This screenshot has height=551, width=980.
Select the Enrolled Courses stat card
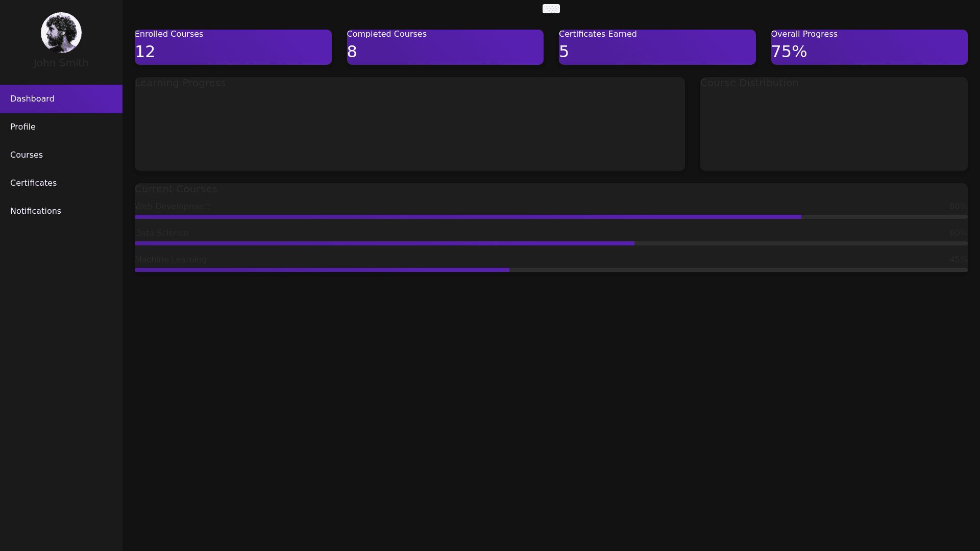point(233,47)
